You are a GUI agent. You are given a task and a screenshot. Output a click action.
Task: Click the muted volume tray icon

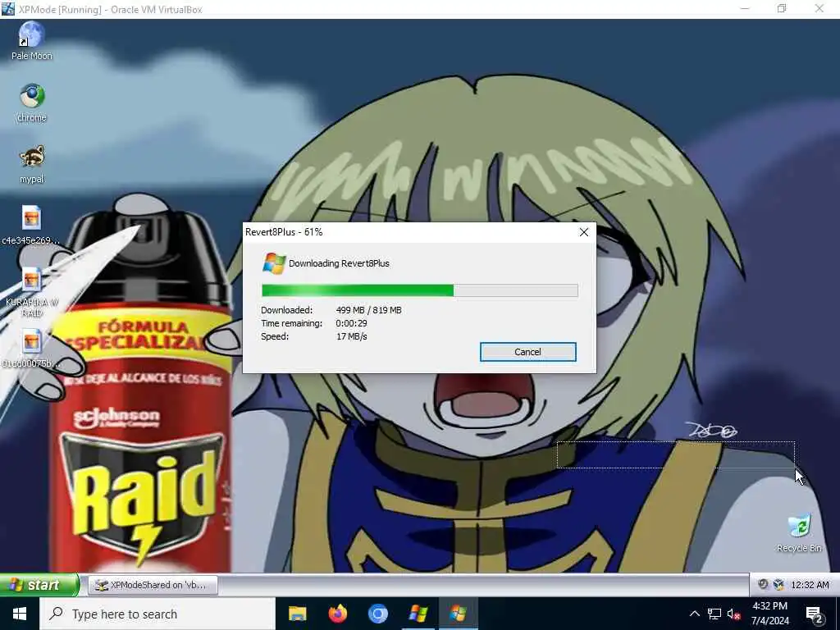tap(734, 614)
